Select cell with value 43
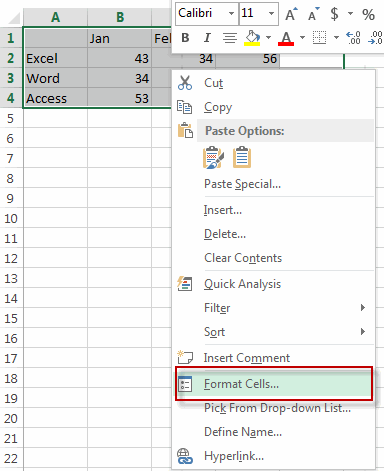The height and width of the screenshot is (471, 384). click(120, 58)
